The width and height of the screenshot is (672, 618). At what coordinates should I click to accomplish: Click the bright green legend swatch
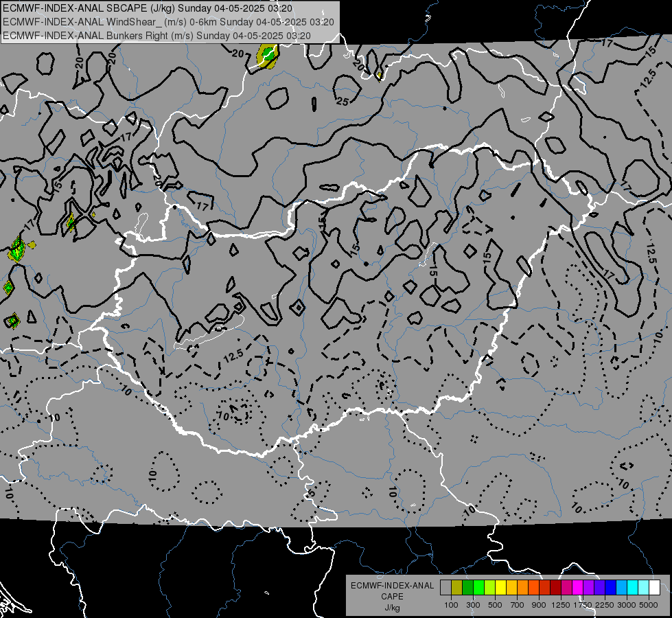tap(478, 588)
